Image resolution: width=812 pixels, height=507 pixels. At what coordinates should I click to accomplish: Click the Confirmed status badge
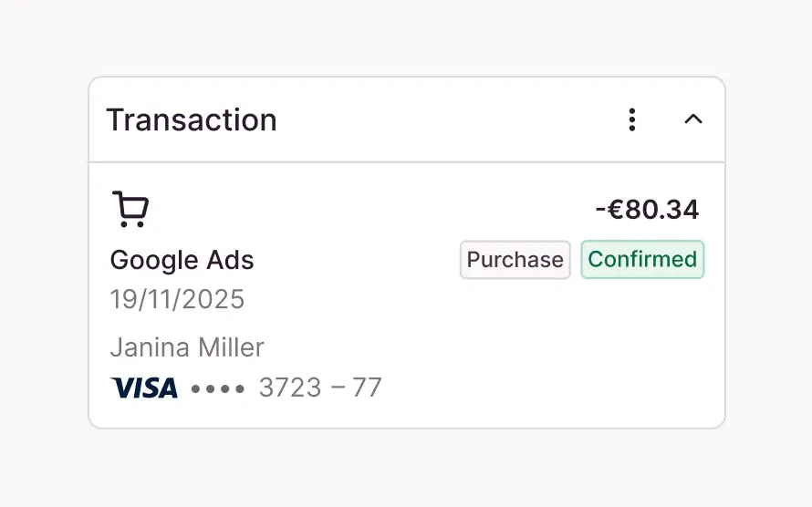[642, 260]
